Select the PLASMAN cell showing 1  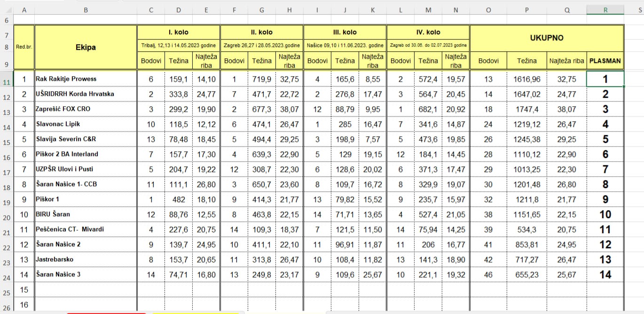pyautogui.click(x=605, y=79)
